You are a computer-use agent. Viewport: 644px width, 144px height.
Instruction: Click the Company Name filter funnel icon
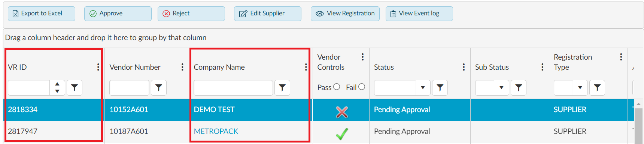(x=282, y=88)
